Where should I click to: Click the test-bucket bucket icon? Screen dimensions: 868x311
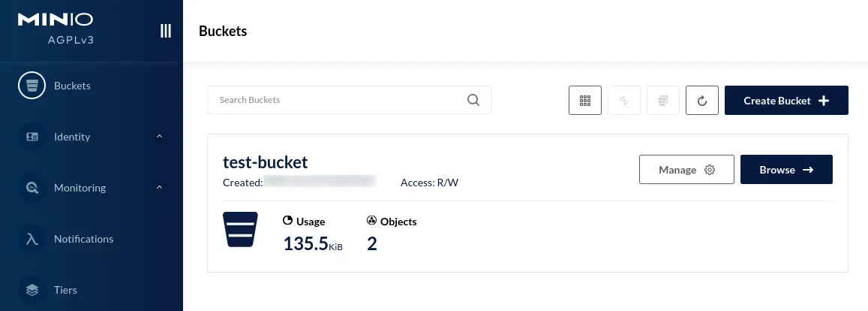pyautogui.click(x=240, y=229)
